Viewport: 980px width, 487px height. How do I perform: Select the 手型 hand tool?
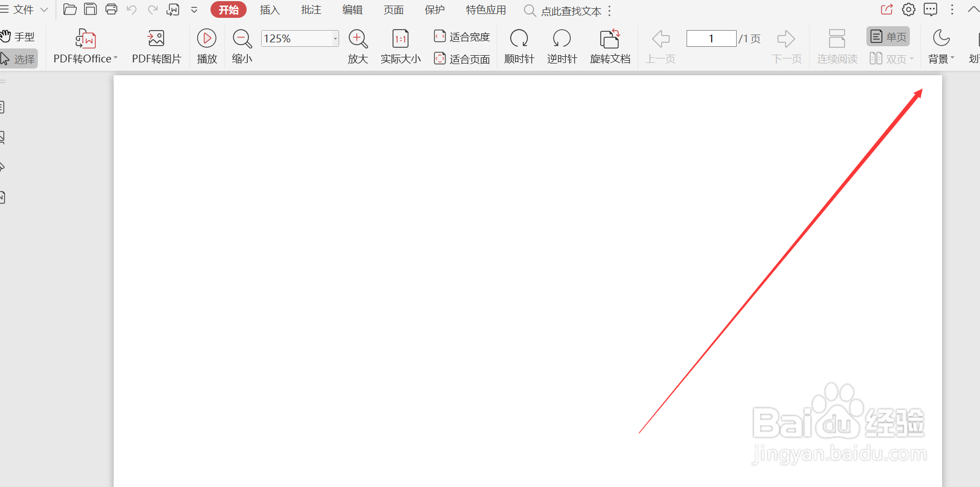(18, 37)
